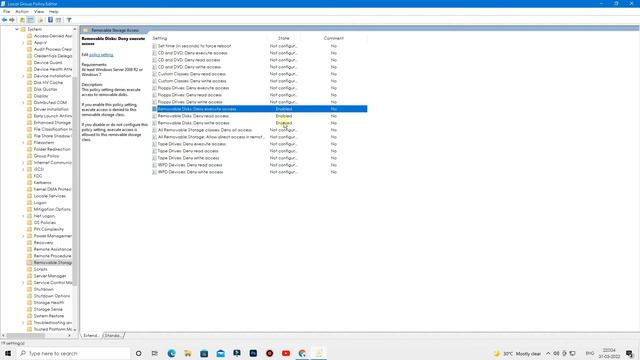The width and height of the screenshot is (640, 360).
Task: Open the Help menu
Action: [53, 11]
